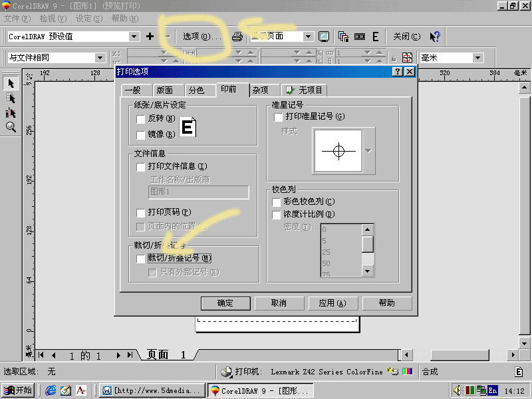Open the zoom level dropdown arrow
This screenshot has height=399, width=532.
coord(308,37)
